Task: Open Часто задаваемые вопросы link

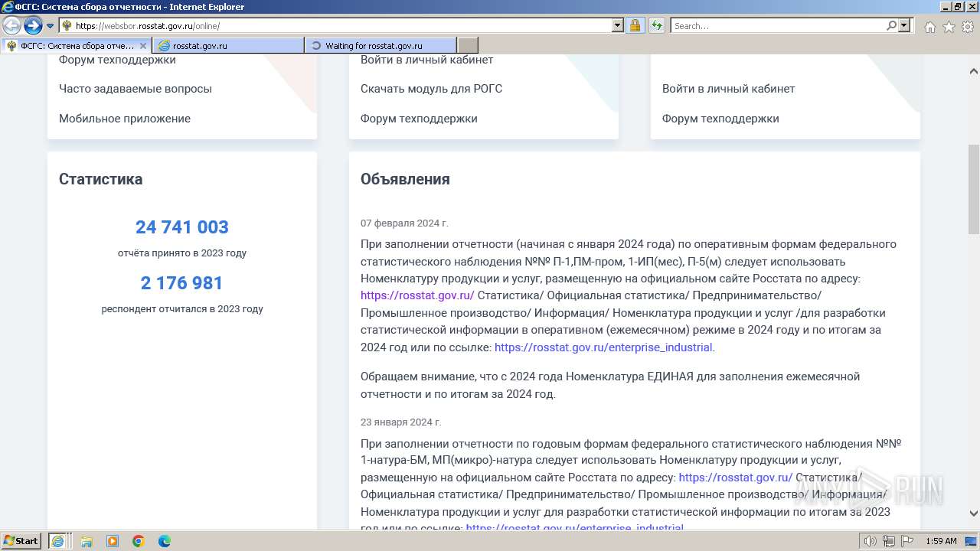Action: click(x=136, y=89)
